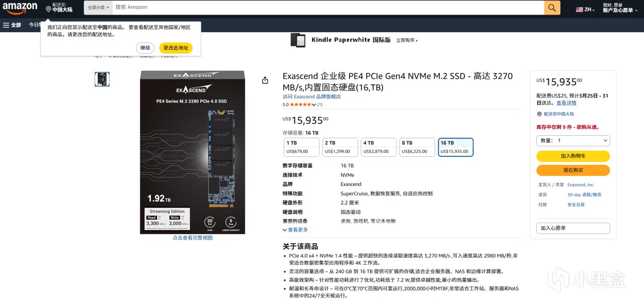This screenshot has height=300, width=644.
Task: Select the 4 TB storage option
Action: pyautogui.click(x=379, y=147)
